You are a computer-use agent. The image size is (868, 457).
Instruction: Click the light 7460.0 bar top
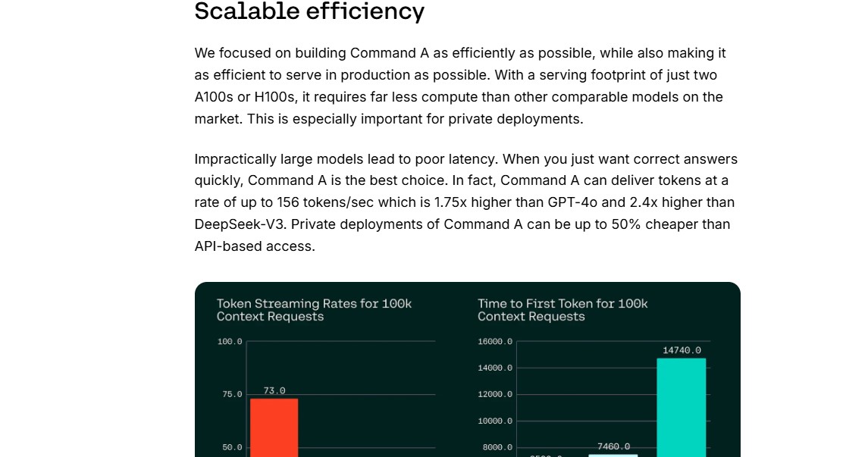(x=613, y=455)
